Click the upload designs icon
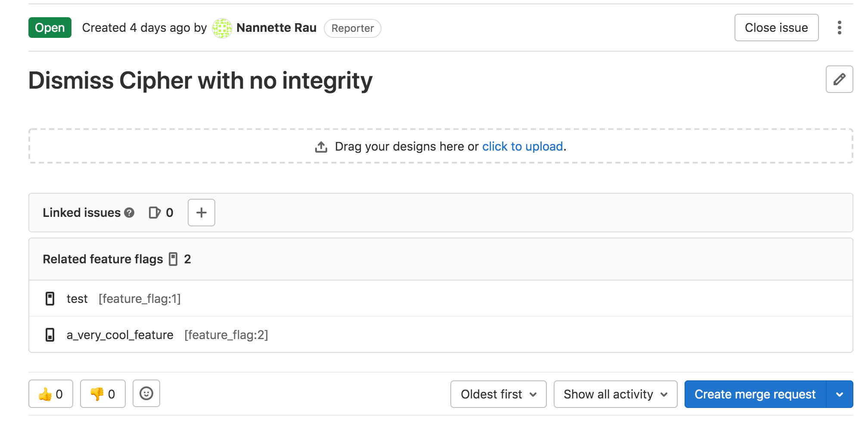This screenshot has width=868, height=426. [x=321, y=146]
